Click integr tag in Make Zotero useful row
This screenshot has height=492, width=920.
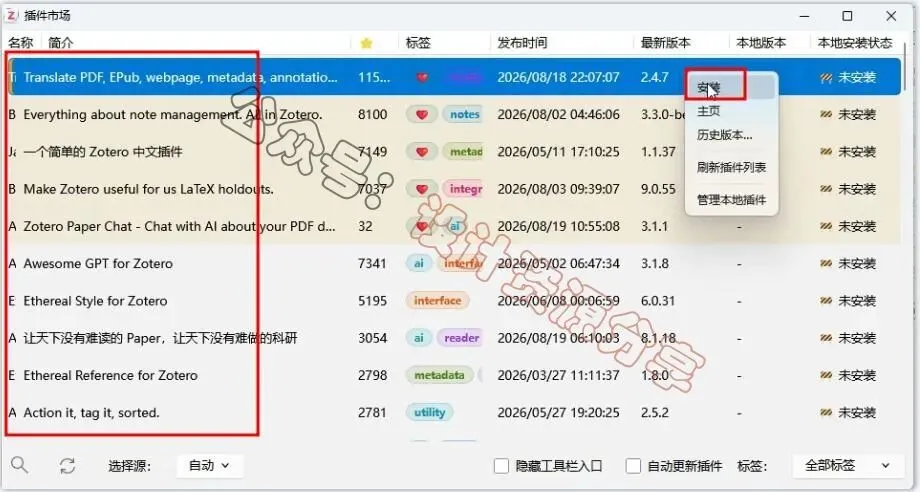click(464, 189)
